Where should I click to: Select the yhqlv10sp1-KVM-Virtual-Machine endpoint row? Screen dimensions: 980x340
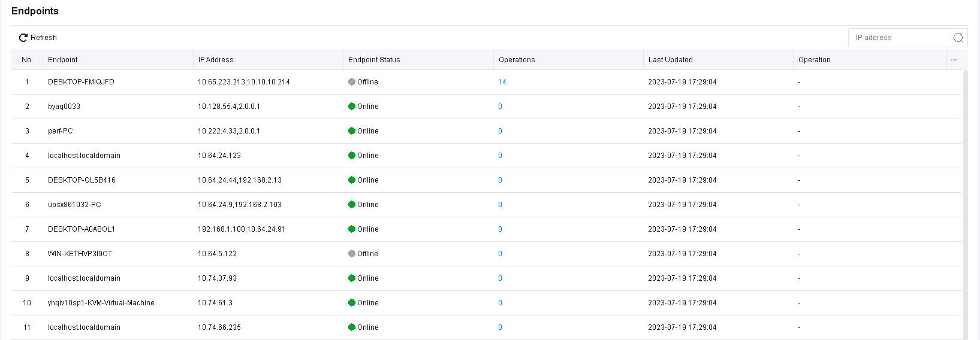[101, 303]
